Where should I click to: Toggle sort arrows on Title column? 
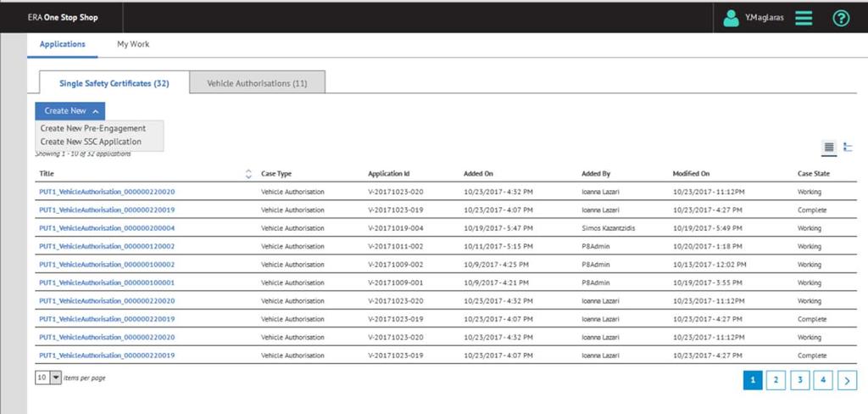[248, 174]
